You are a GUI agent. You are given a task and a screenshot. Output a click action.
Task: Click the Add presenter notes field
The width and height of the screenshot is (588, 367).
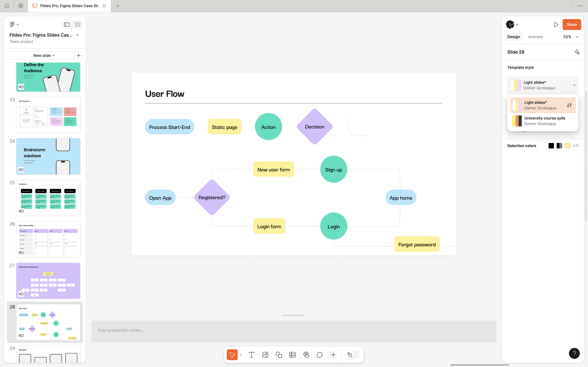(293, 330)
